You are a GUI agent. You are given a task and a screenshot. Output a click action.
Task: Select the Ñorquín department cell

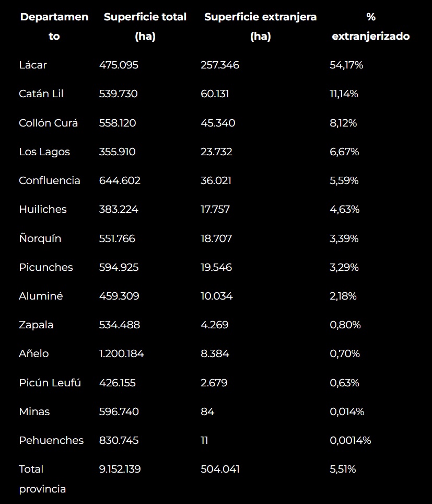(x=40, y=238)
